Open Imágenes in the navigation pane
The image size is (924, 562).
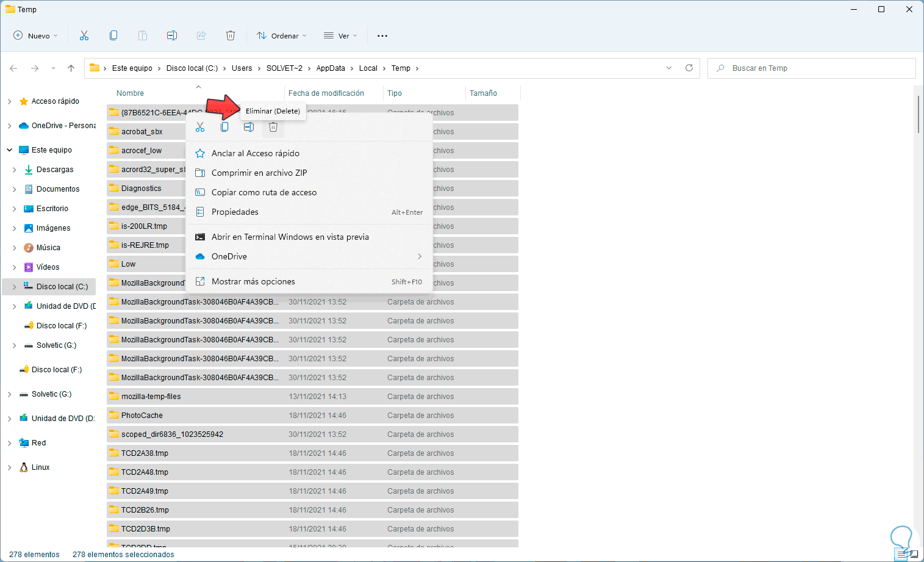[53, 228]
